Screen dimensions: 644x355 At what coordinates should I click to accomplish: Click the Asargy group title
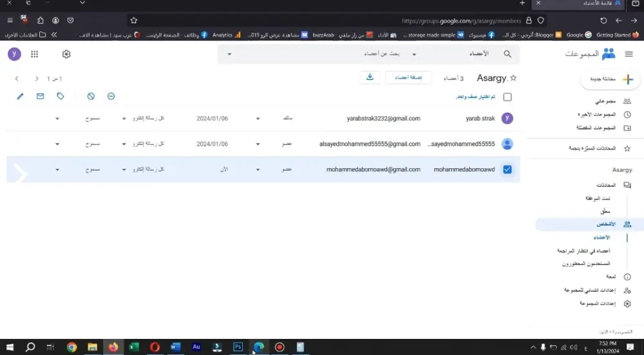(491, 78)
